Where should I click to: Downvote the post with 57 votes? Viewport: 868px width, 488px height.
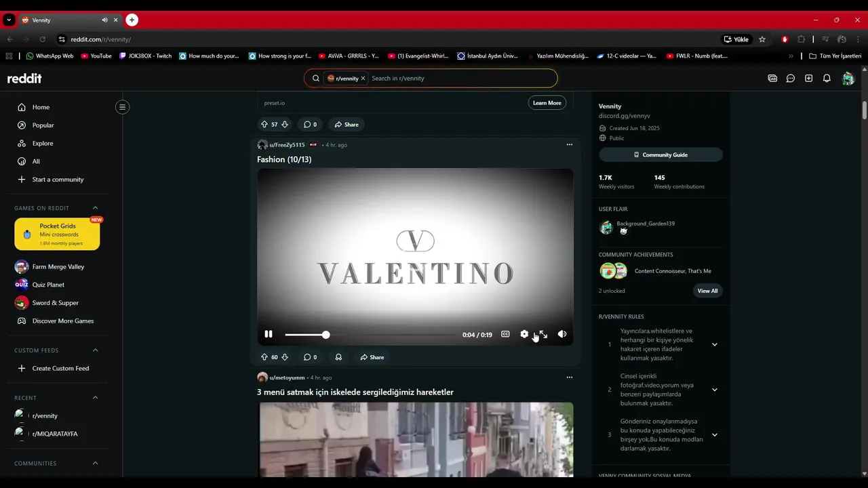coord(285,124)
